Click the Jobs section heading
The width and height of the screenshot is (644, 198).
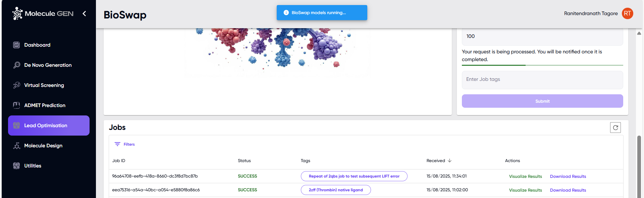coord(117,128)
